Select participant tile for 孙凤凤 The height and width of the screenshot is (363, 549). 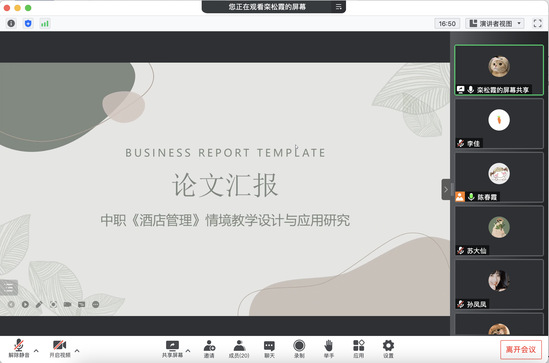[499, 284]
